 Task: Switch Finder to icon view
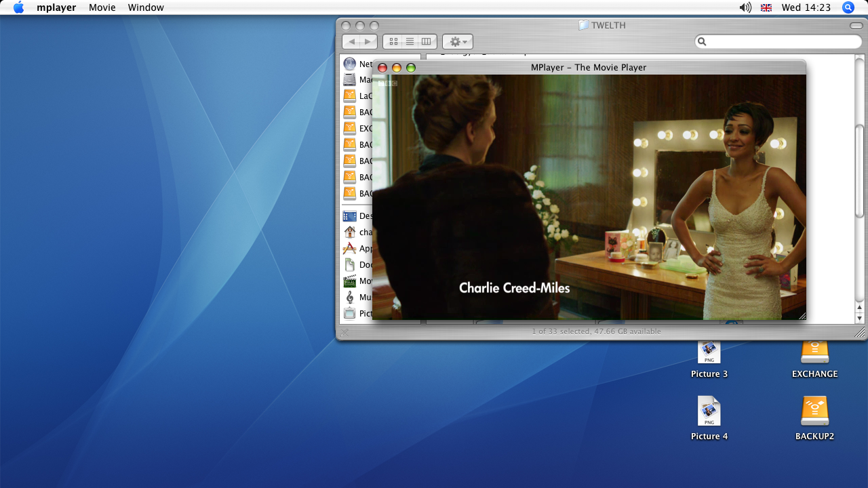point(393,41)
